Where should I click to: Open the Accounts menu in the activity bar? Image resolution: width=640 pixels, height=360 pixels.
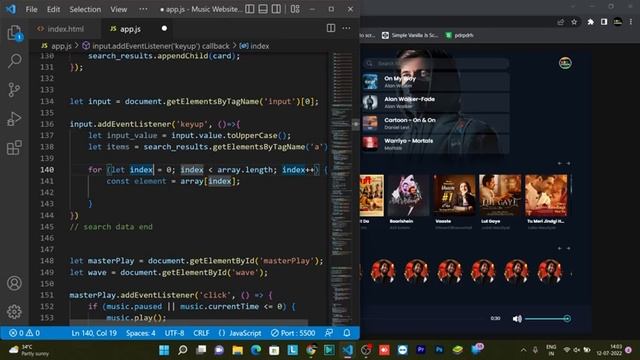point(14,283)
